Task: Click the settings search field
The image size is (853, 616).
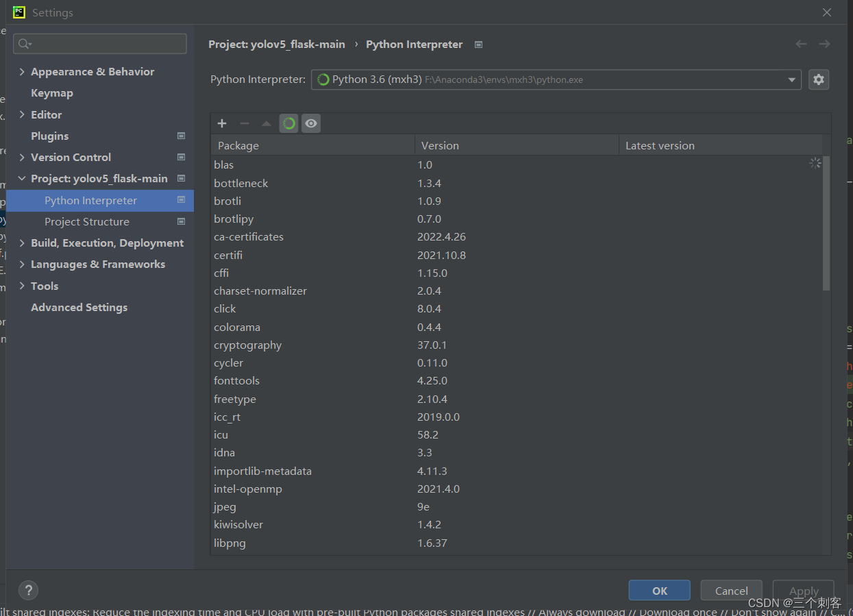Action: tap(100, 43)
